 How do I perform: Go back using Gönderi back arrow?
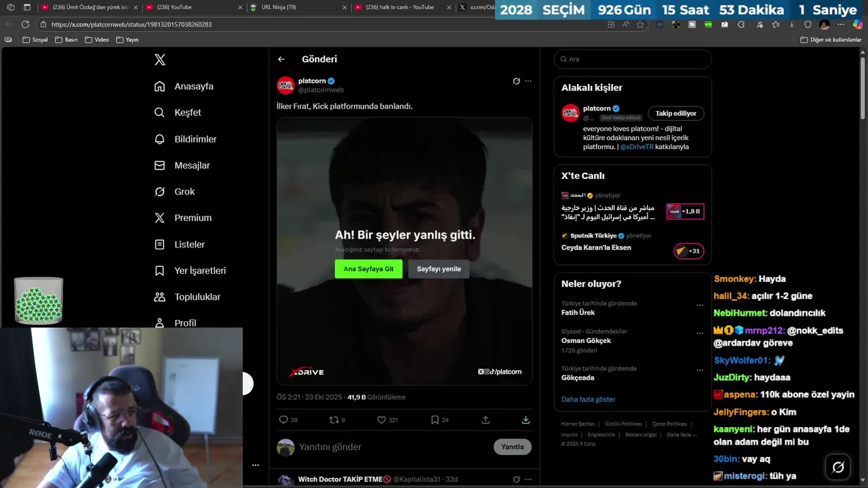coord(281,60)
